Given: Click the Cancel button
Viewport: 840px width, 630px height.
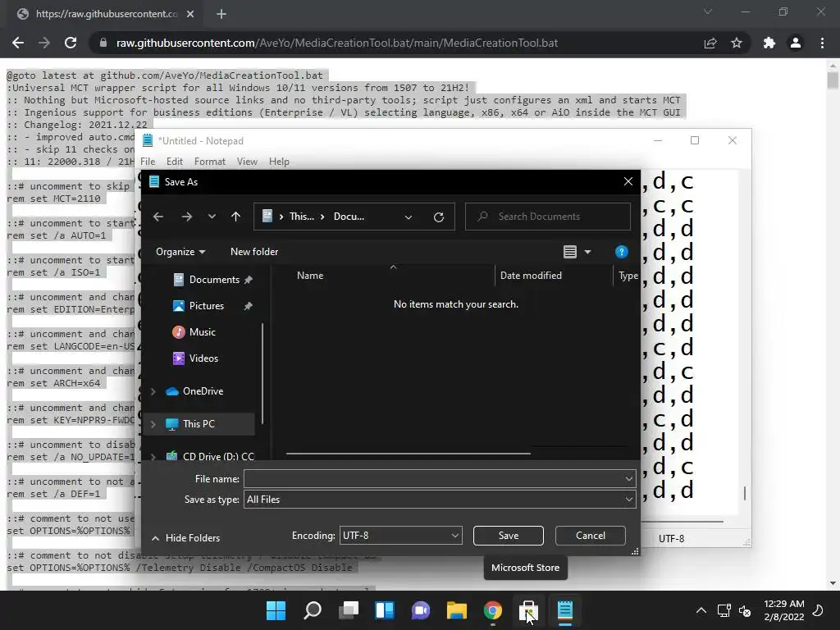Looking at the screenshot, I should [x=591, y=536].
